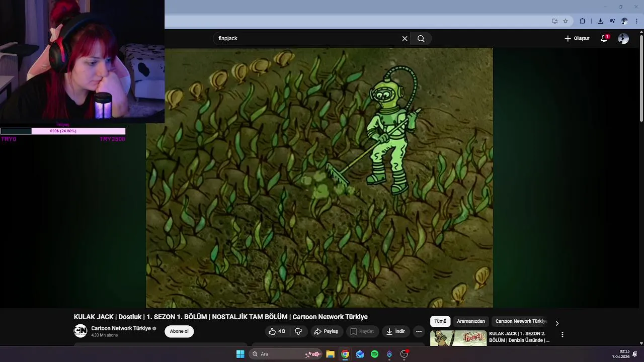Select the Tümü filter chip
Viewport: 644px width, 362px height.
pos(440,321)
